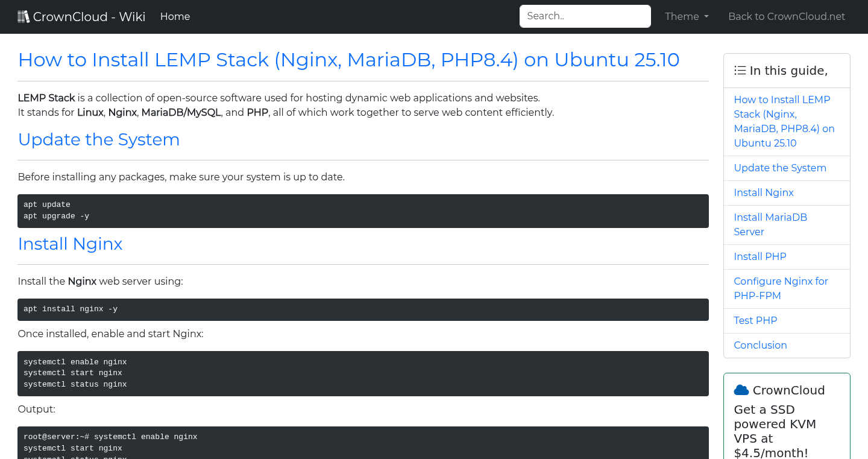868x459 pixels.
Task: Click the cloud icon in the CrownCloud promo box
Action: coord(741,389)
